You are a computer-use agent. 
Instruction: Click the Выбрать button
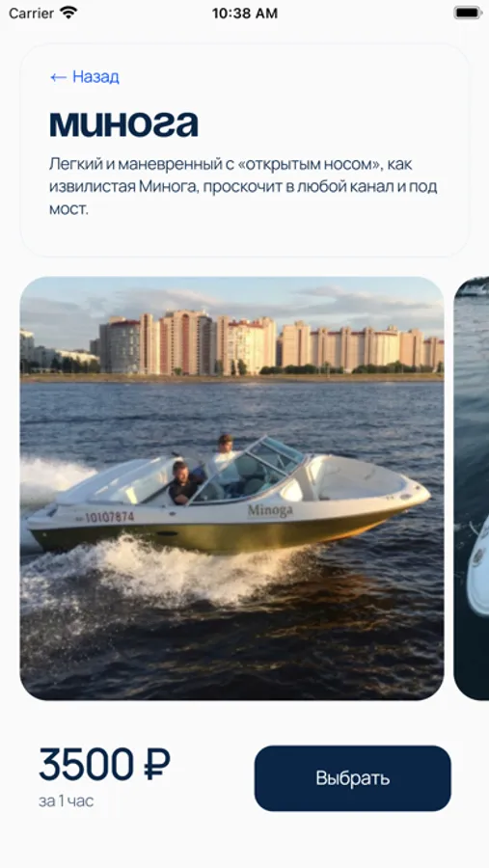[353, 777]
